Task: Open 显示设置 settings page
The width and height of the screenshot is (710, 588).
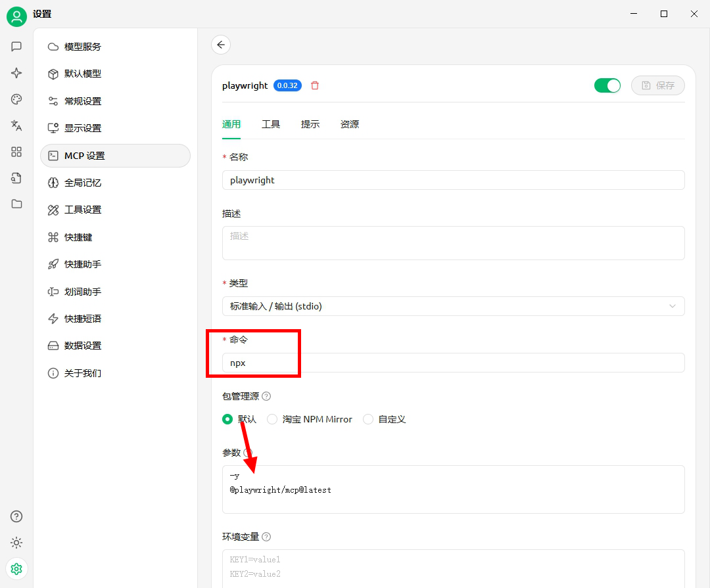Action: (x=116, y=128)
